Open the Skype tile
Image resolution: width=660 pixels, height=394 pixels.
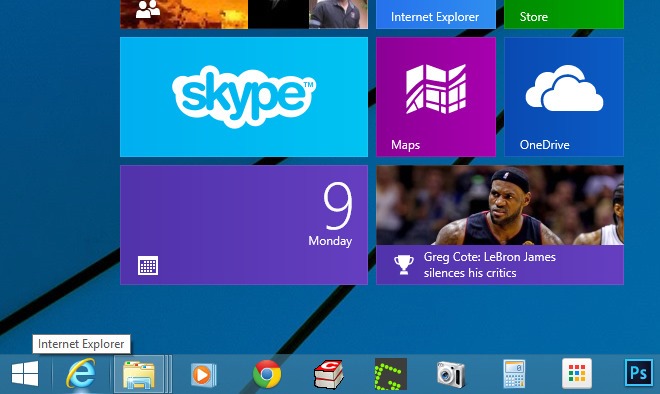tap(244, 97)
